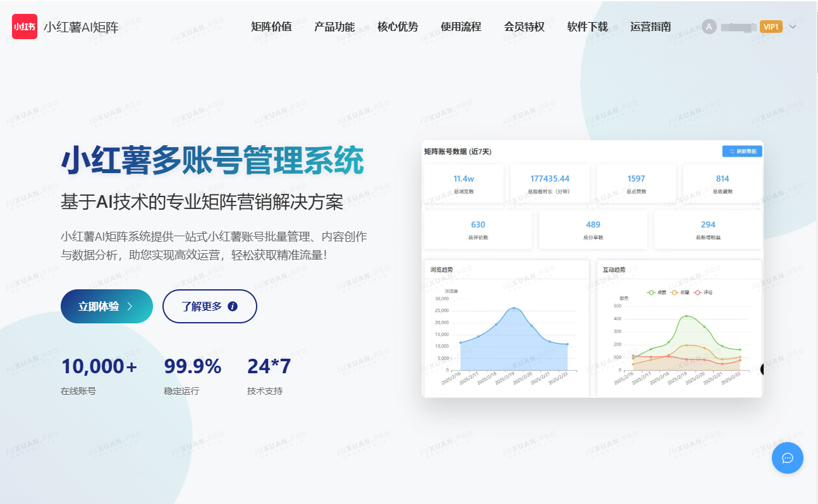Click the info icon in 了解更多
Viewport: 818px width, 504px height.
(233, 306)
